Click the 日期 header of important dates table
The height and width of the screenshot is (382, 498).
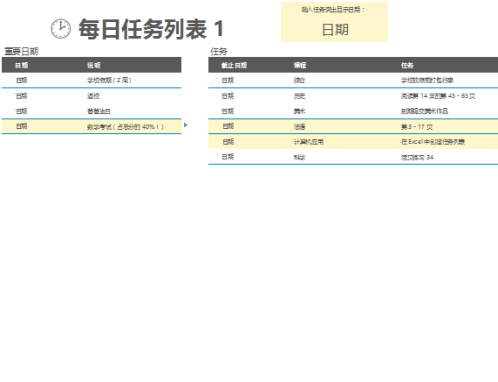pos(21,65)
